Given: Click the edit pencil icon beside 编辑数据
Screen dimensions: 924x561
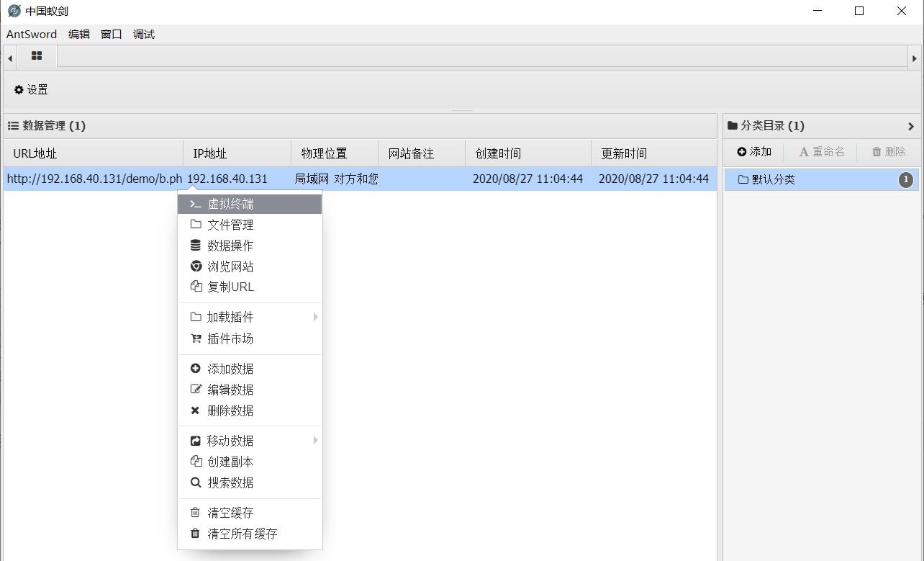Looking at the screenshot, I should [196, 390].
